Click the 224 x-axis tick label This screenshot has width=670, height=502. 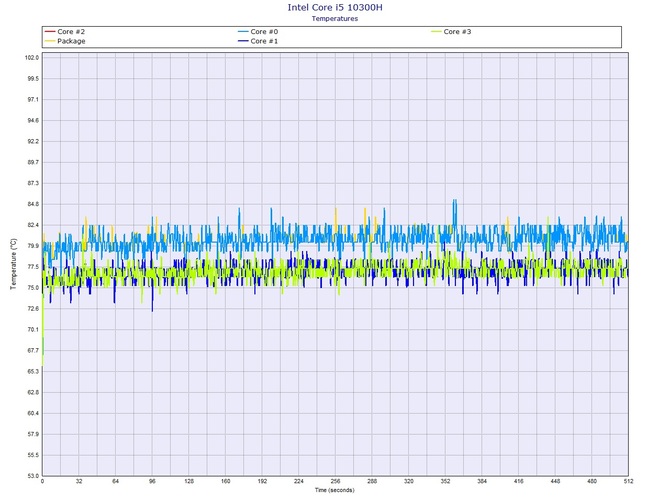(299, 481)
